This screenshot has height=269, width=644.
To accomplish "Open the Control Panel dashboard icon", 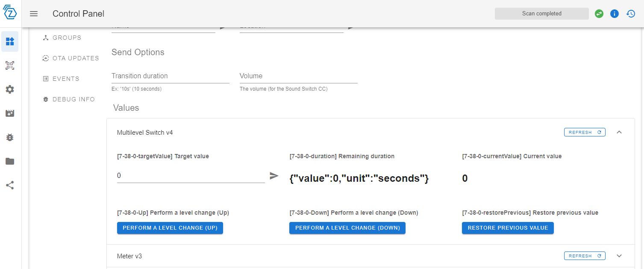I will point(9,41).
